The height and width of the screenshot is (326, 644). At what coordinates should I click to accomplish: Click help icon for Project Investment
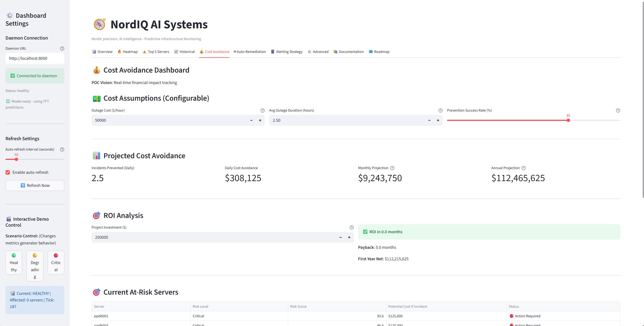click(x=351, y=228)
